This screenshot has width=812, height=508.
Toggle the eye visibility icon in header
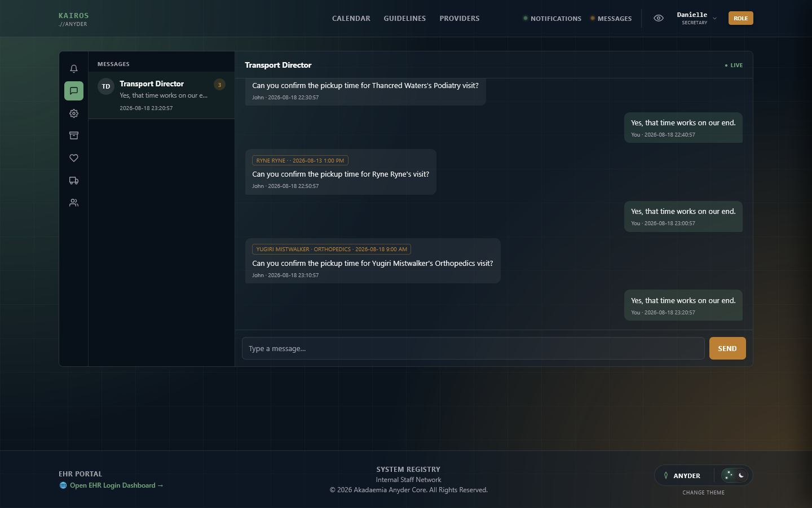[x=658, y=18]
